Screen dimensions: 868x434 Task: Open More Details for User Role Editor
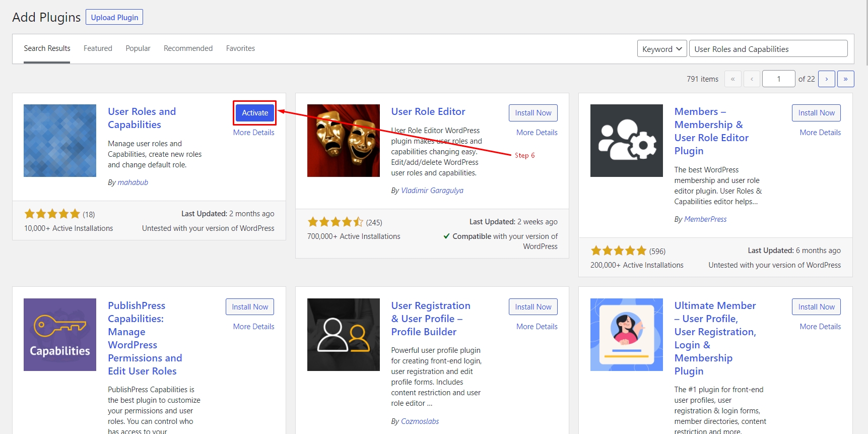[x=537, y=133]
